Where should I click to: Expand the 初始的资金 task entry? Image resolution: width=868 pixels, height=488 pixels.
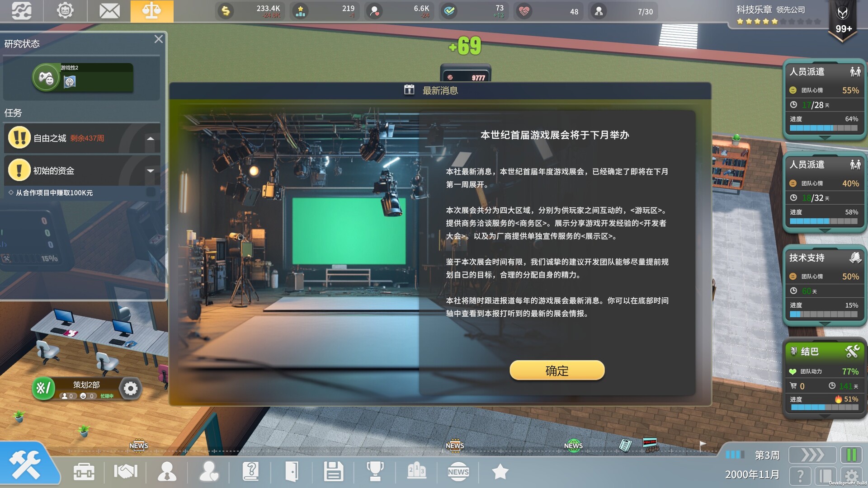(x=151, y=170)
